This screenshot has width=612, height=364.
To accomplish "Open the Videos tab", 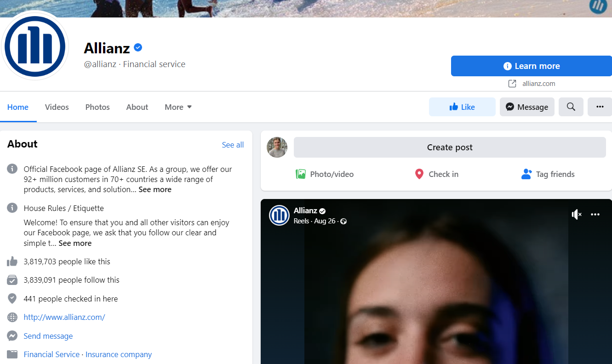I will (x=57, y=107).
